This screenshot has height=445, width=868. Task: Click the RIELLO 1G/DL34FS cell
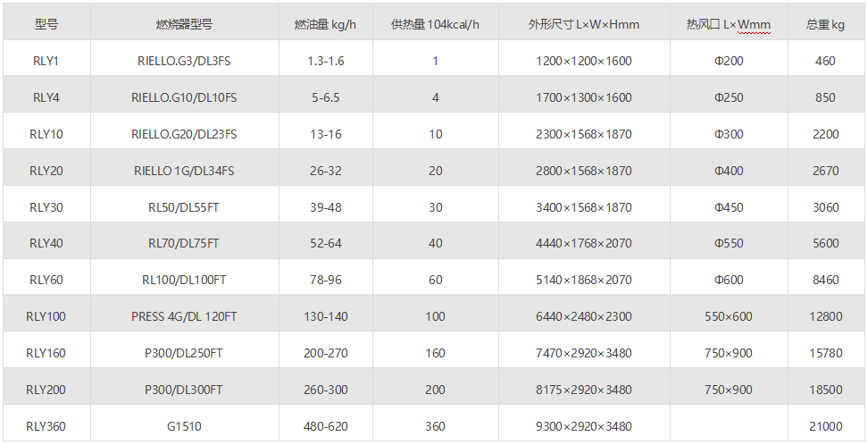click(184, 172)
